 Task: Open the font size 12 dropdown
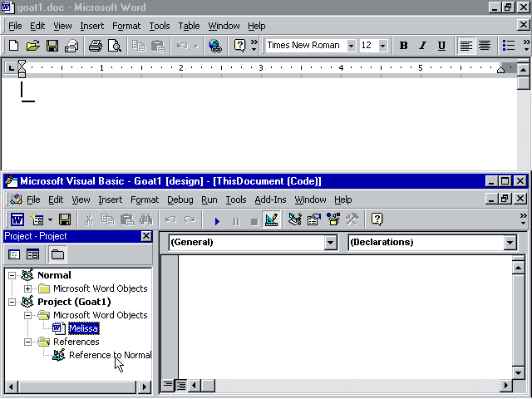[382, 46]
